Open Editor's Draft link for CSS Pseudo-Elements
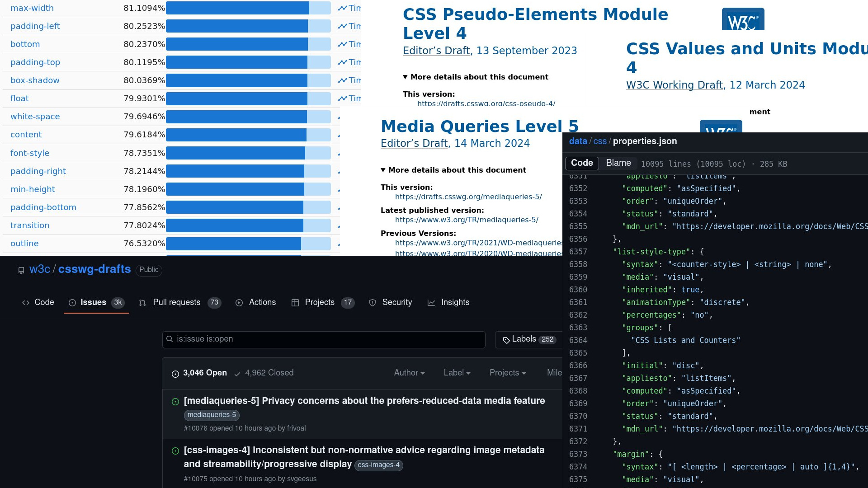 436,51
